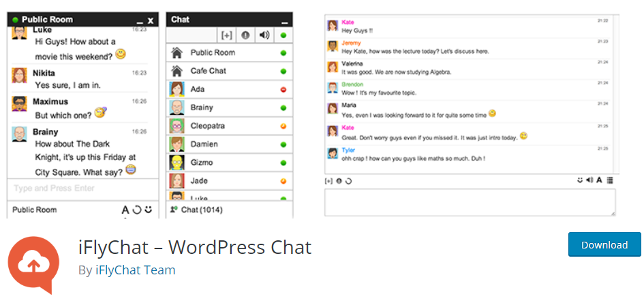Toggle the speaker icon above embedded message box
The width and height of the screenshot is (644, 305).
[589, 180]
